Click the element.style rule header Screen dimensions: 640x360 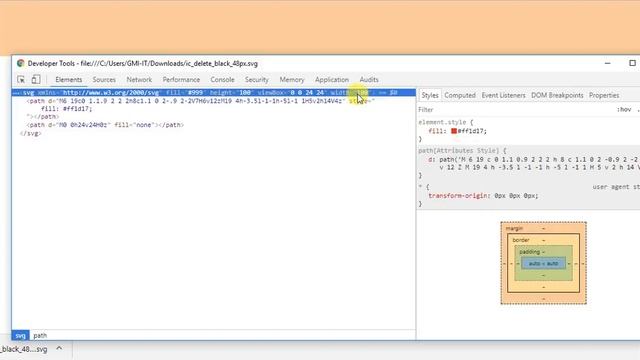[x=445, y=122]
